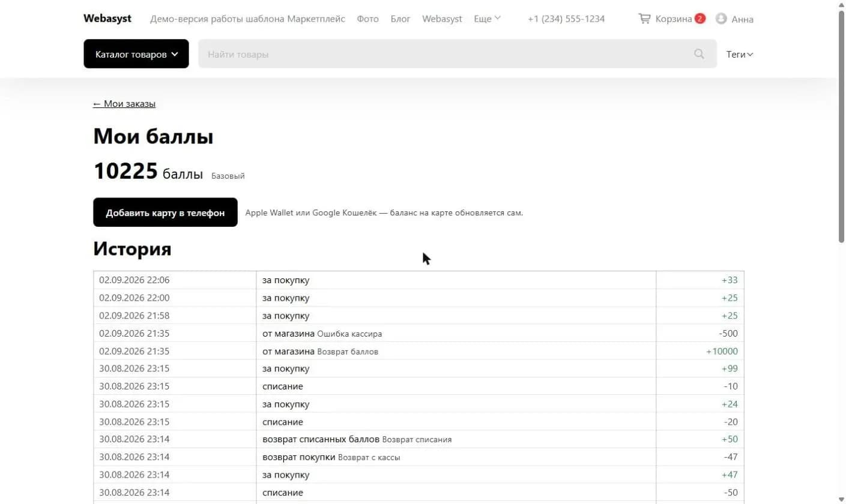846x504 pixels.
Task: Open the Анна profile link
Action: coord(743,19)
